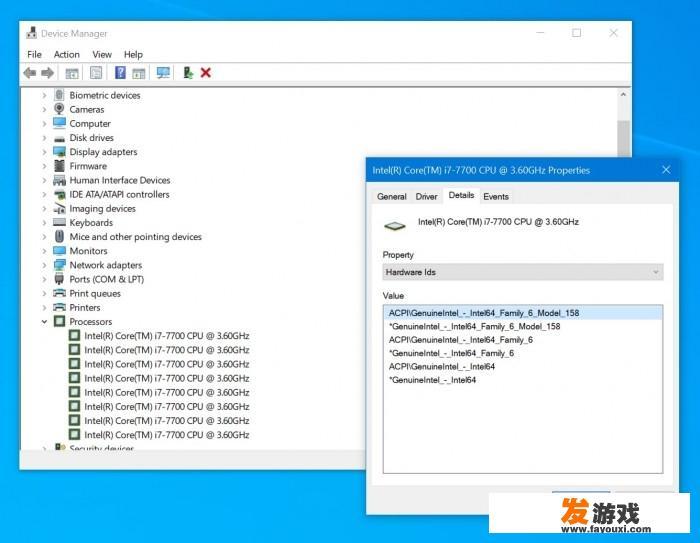Click the Show/Hide console tree toolbar icon
This screenshot has width=700, height=543.
point(72,73)
